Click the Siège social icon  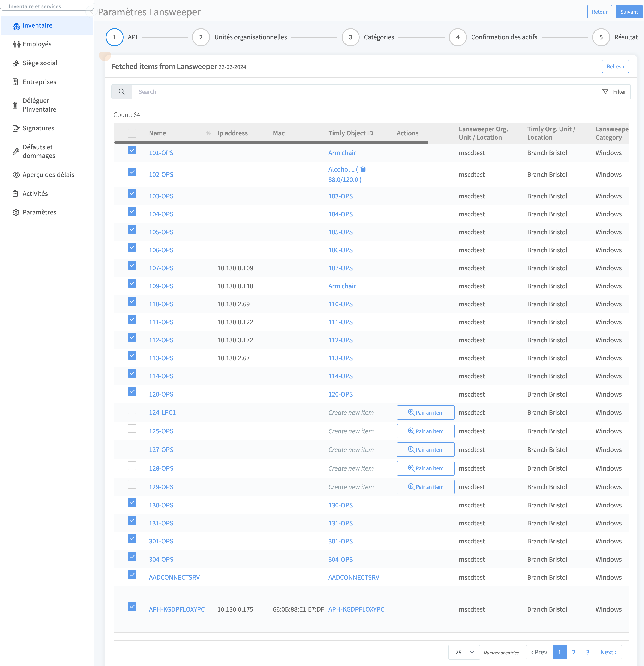coord(16,63)
